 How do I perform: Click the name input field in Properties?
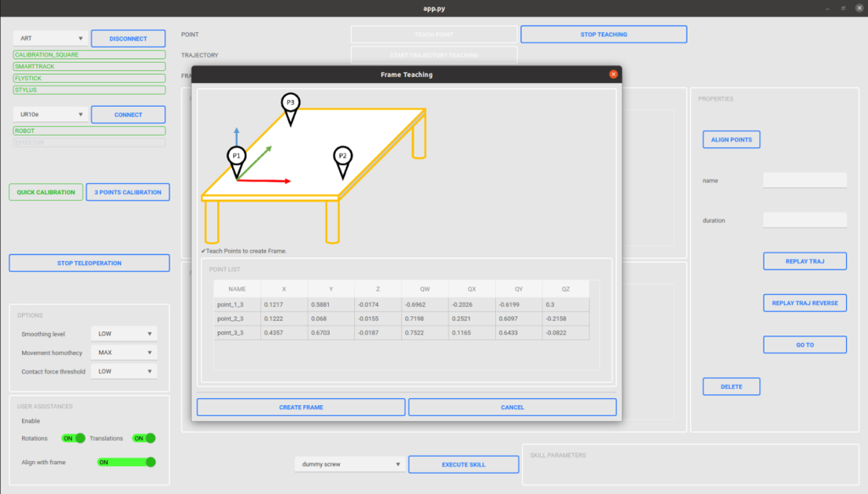804,180
